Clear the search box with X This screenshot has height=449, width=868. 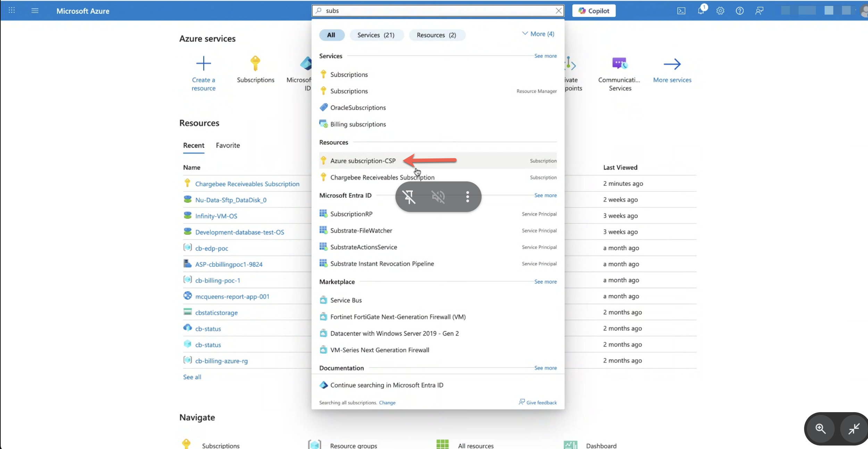[558, 11]
